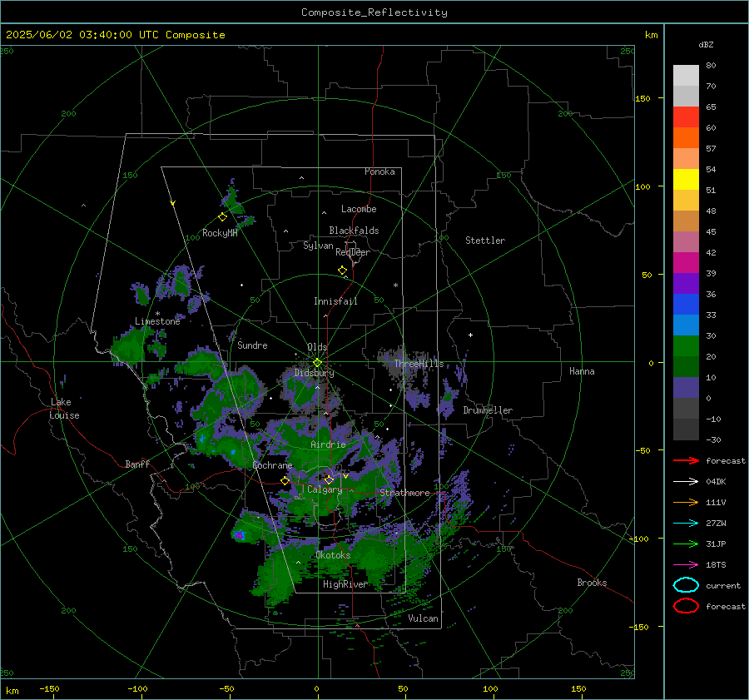Click the 51 dBZ yellow color swatch
This screenshot has width=749, height=700.
(686, 200)
